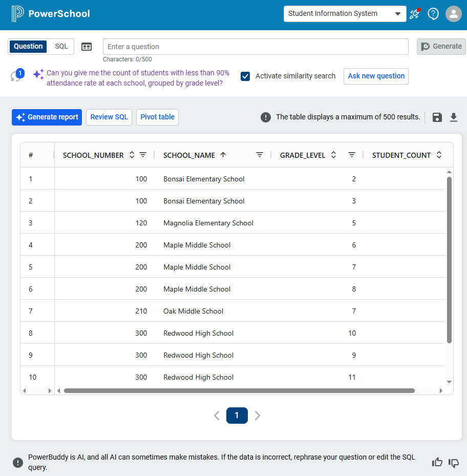
Task: Open the GRADE_LEVEL column filter menu
Action: [352, 155]
